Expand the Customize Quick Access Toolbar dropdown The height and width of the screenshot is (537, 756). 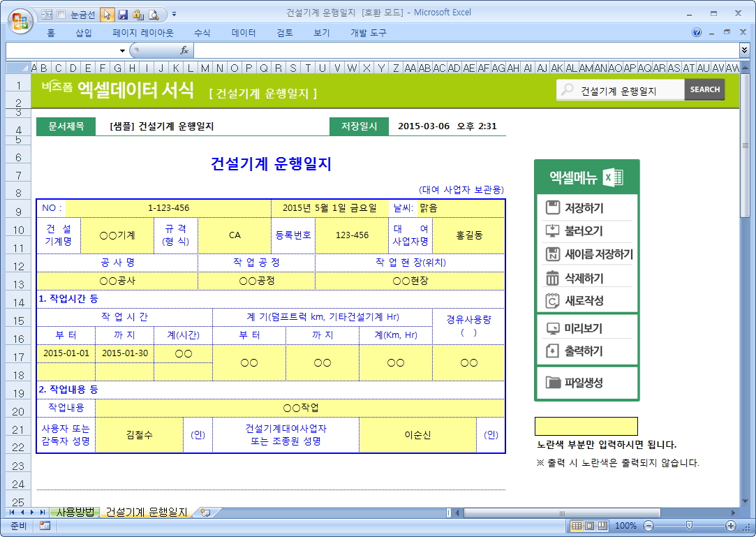click(174, 14)
